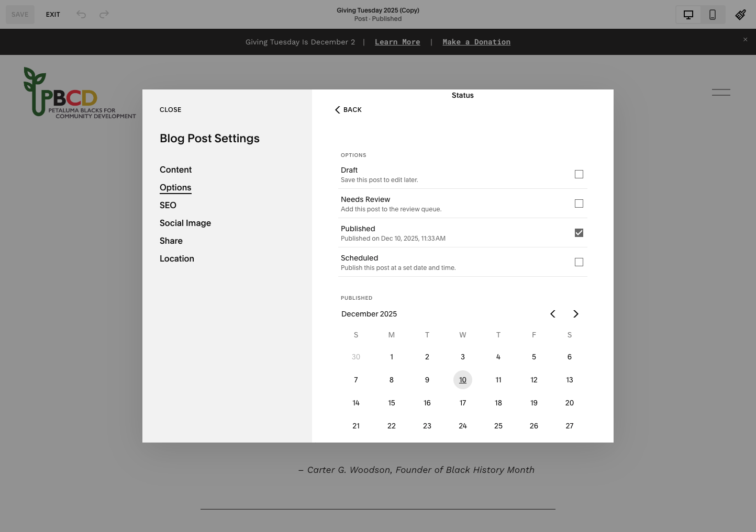The width and height of the screenshot is (756, 532).
Task: Select greyed-out 30 in calendar
Action: point(356,357)
